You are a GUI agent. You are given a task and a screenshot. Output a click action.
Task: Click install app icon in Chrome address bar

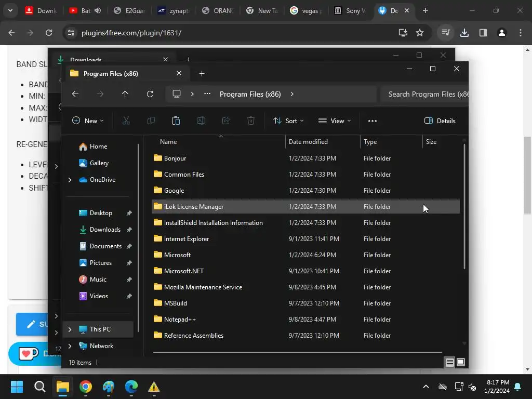(403, 33)
